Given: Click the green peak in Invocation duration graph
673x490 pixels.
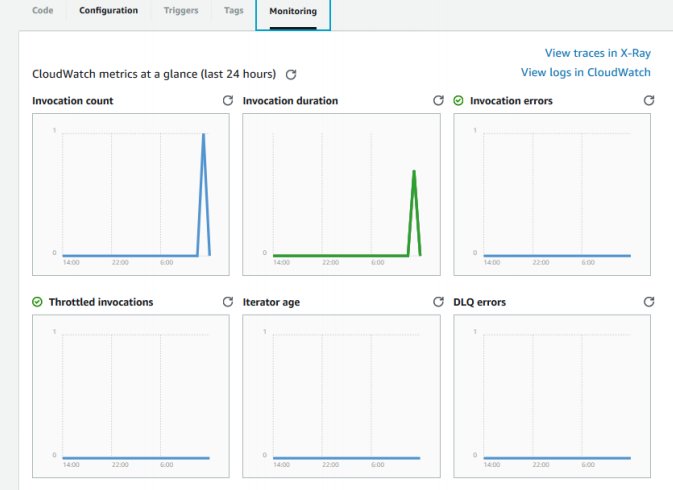Looking at the screenshot, I should tap(414, 212).
